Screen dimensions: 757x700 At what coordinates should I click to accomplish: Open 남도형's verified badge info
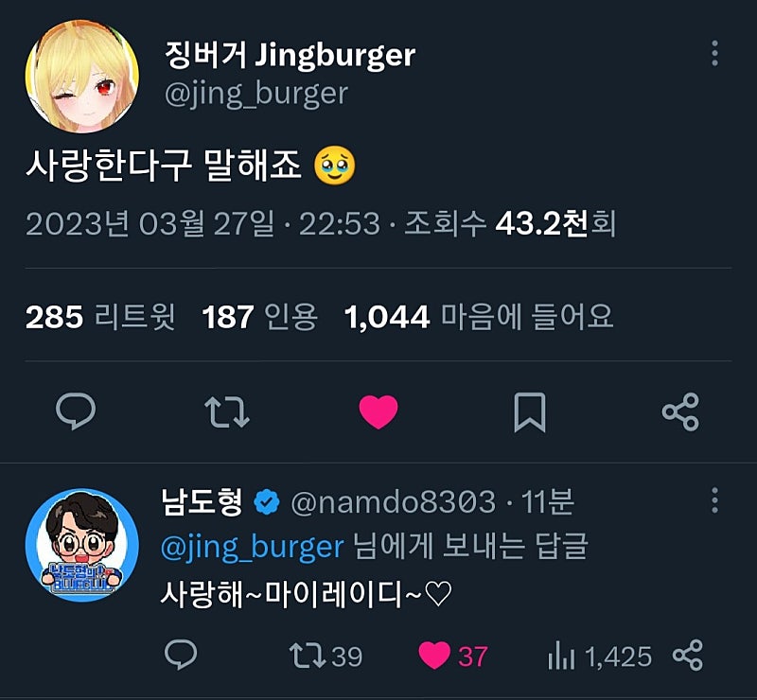(x=268, y=502)
